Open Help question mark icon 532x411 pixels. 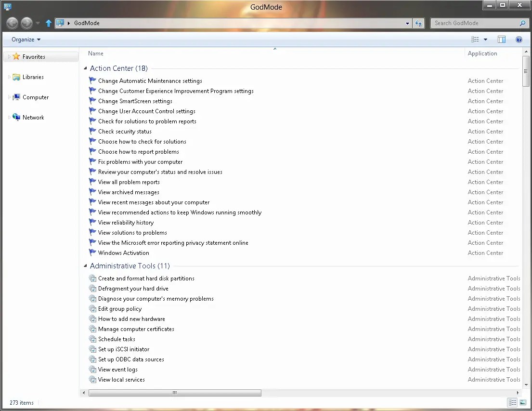point(519,40)
